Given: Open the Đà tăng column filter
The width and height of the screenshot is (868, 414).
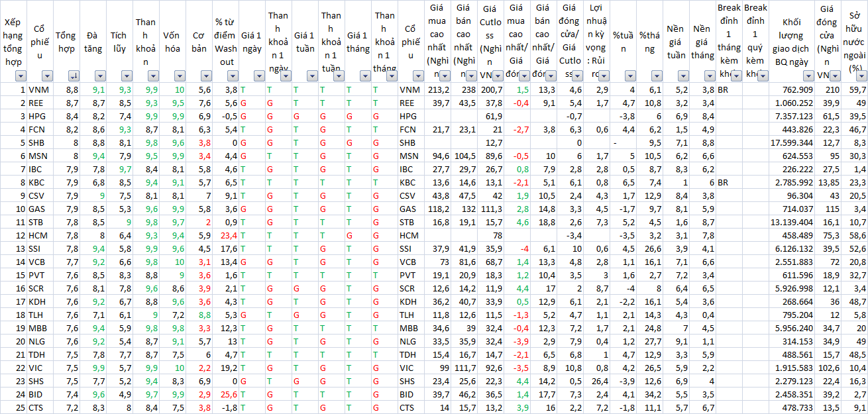Looking at the screenshot, I should pyautogui.click(x=100, y=76).
